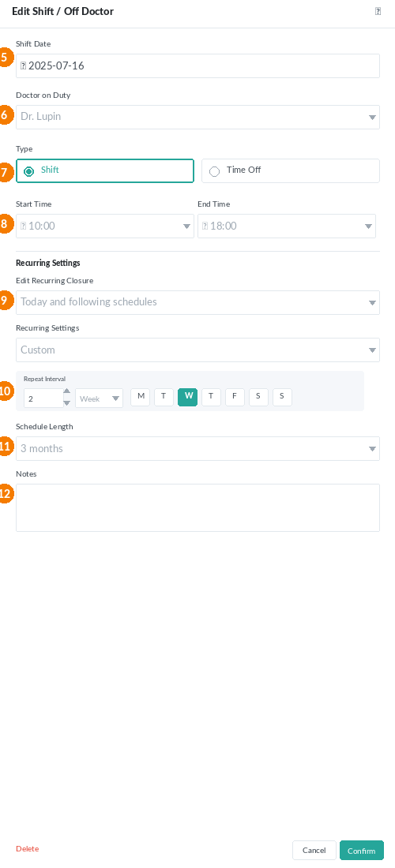This screenshot has height=868, width=395.
Task: Increase repeat interval with up arrow
Action: (67, 392)
